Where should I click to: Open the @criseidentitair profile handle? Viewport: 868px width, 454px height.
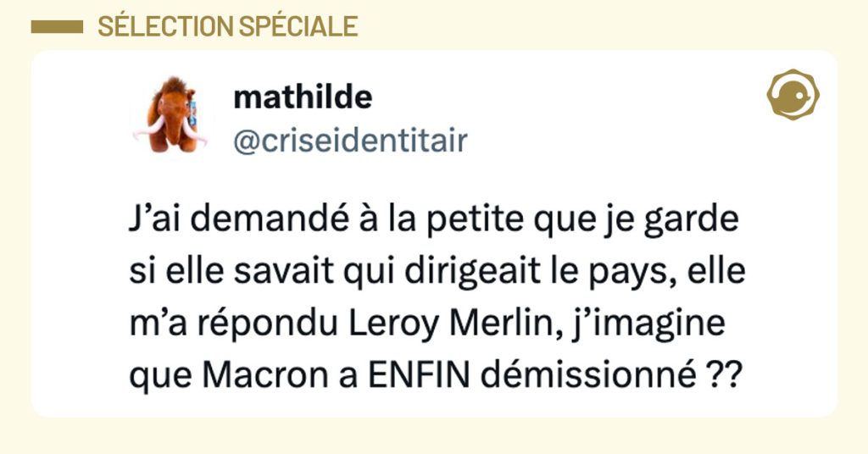[349, 140]
